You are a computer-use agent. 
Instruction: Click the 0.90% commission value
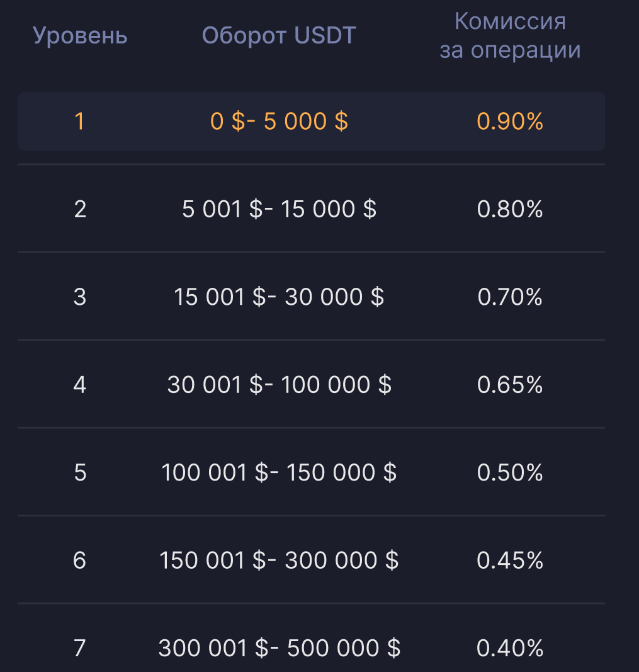tap(510, 121)
